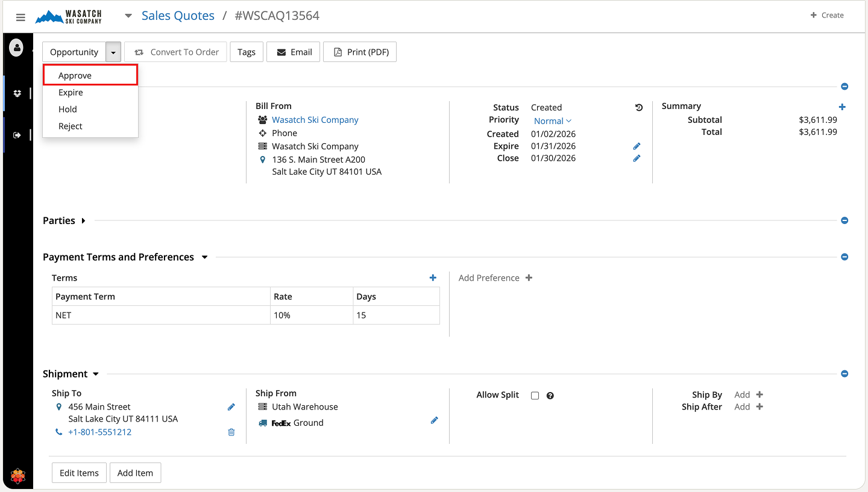The height and width of the screenshot is (492, 868).
Task: Edit the Close date pencil icon
Action: point(637,158)
